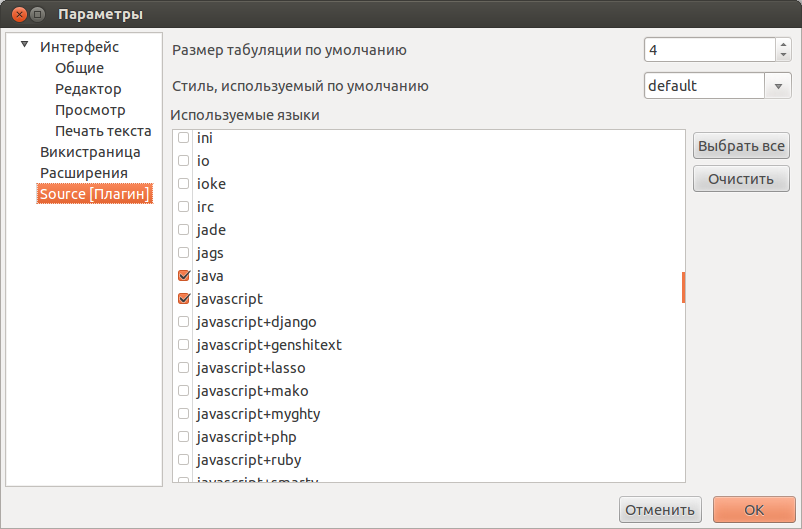Click the maximize window button
Viewport: 802px width, 529px height.
pos(37,14)
